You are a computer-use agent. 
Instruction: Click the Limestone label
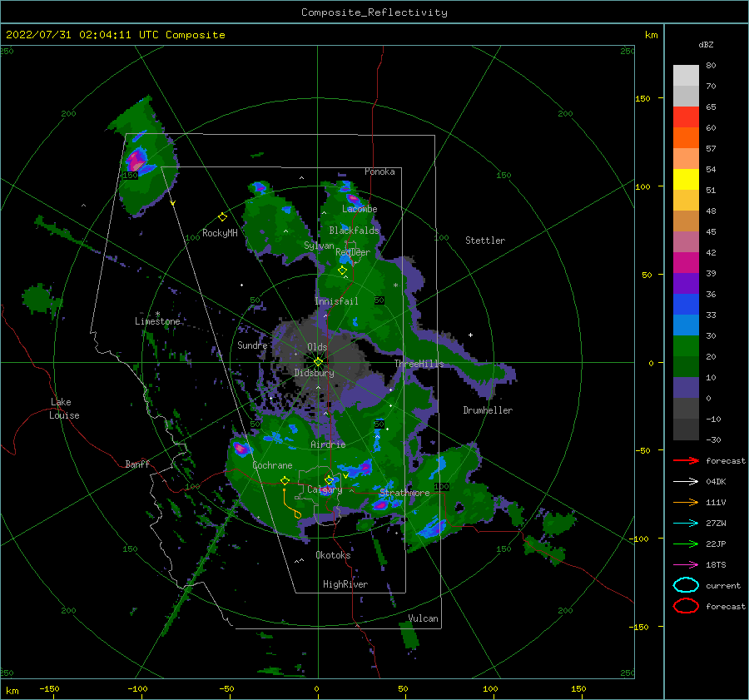pyautogui.click(x=157, y=321)
